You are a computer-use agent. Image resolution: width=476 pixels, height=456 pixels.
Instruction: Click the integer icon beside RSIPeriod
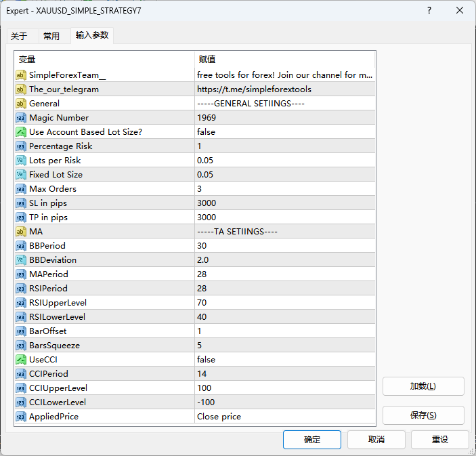click(x=21, y=289)
